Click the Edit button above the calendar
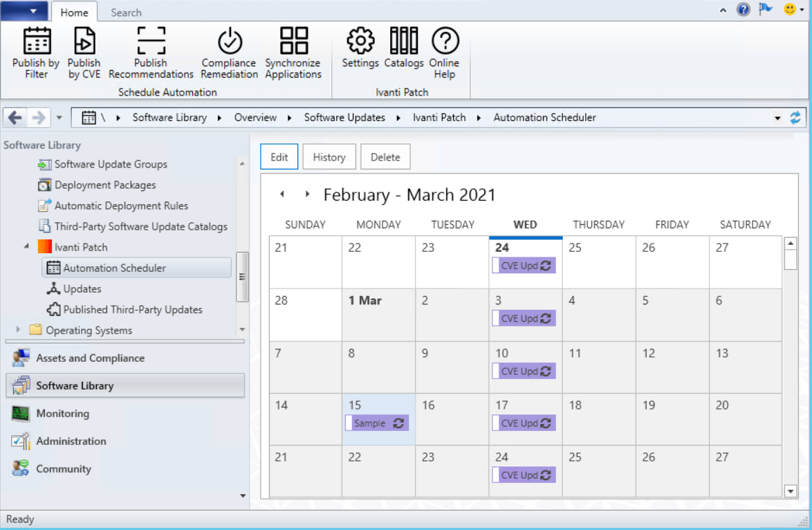812x530 pixels. pyautogui.click(x=279, y=157)
